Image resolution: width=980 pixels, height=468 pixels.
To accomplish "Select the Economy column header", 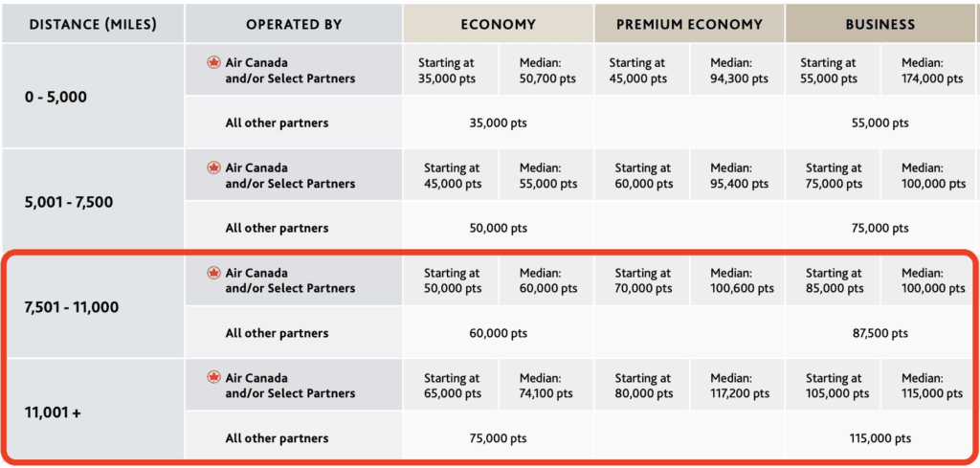I will click(498, 24).
